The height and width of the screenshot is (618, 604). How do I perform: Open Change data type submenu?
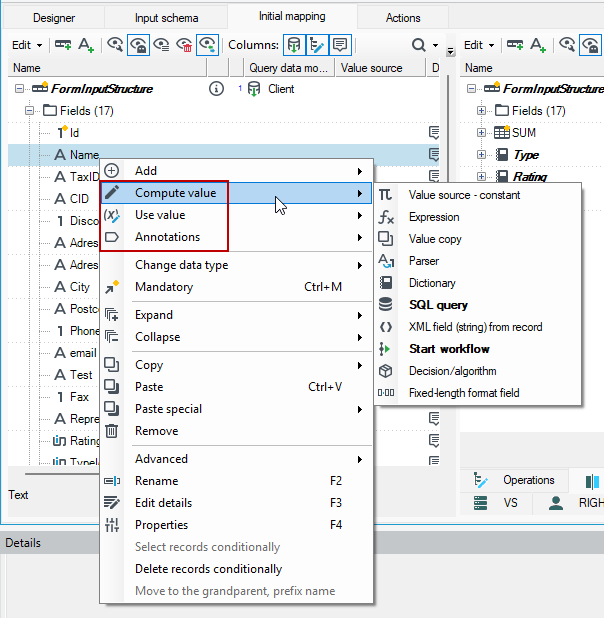236,265
